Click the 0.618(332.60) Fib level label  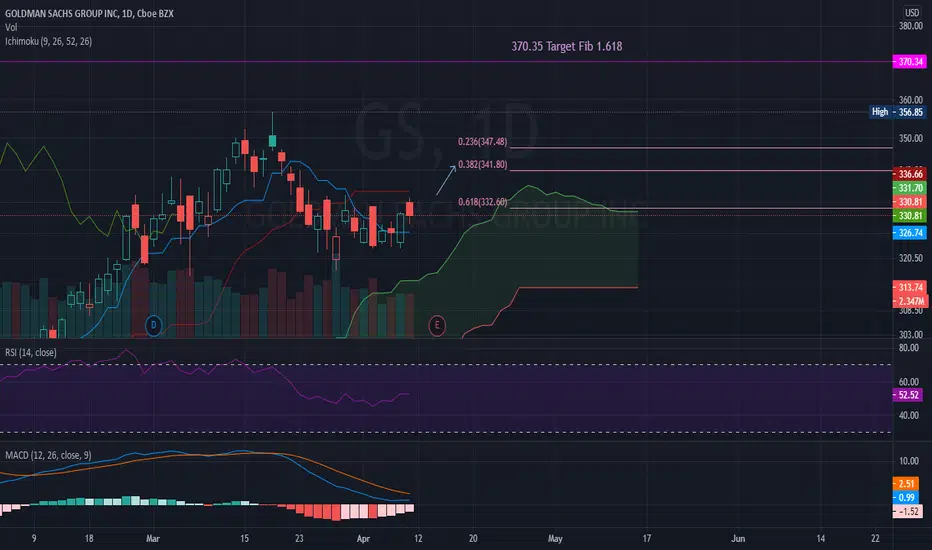click(483, 202)
